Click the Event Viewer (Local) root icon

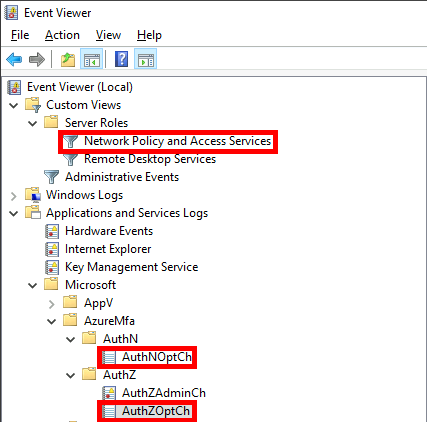tap(14, 87)
